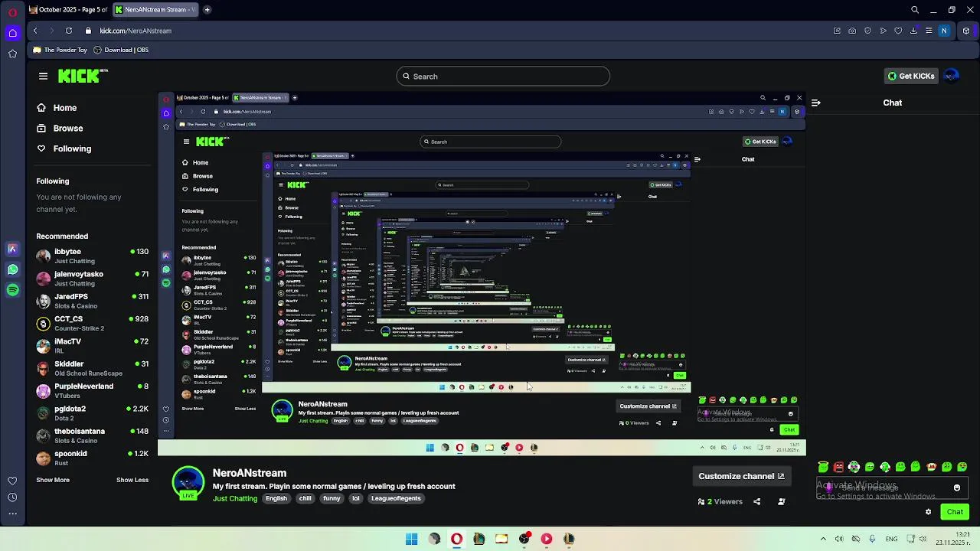980x551 pixels.
Task: Expand recommended list with Show More
Action: click(53, 480)
